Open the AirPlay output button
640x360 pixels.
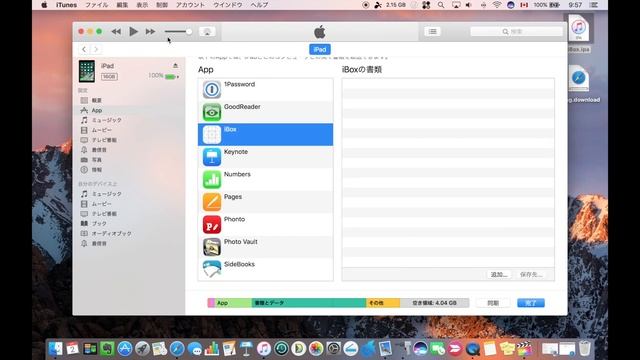[x=207, y=31]
